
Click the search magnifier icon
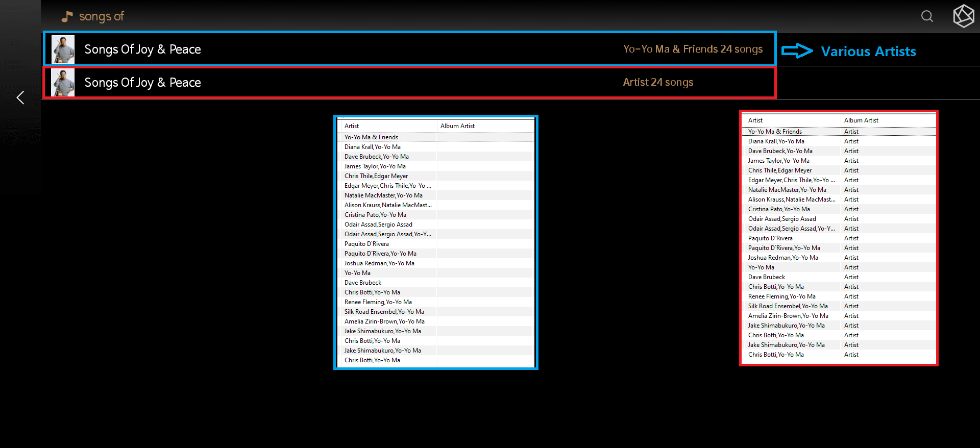tap(927, 16)
